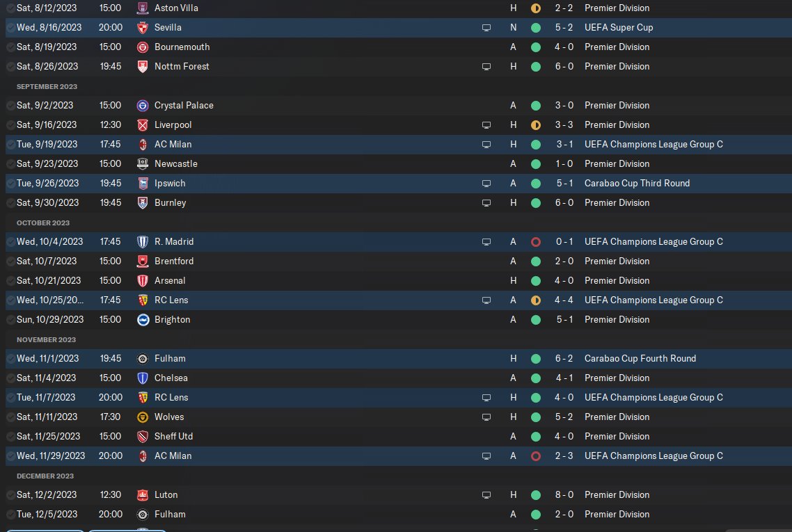Screen dimensions: 792x532
Task: Click the red loss indicator for R. Madrid match
Action: [536, 242]
